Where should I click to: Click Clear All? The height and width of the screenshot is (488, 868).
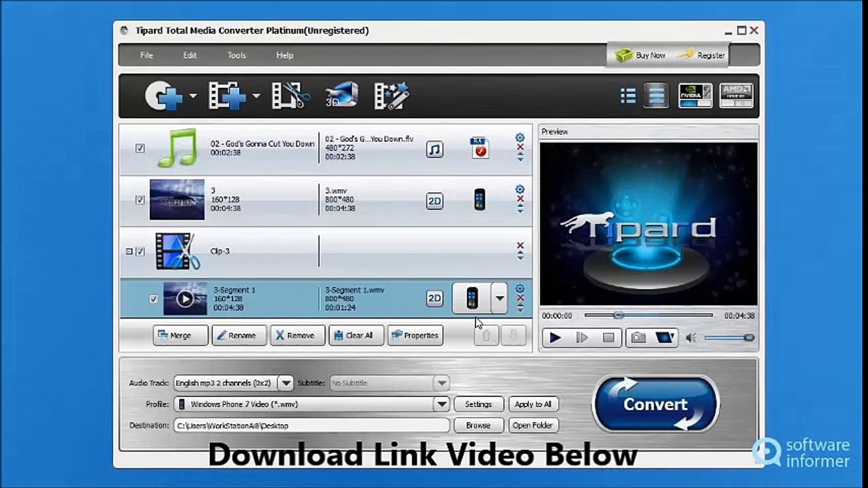[356, 335]
